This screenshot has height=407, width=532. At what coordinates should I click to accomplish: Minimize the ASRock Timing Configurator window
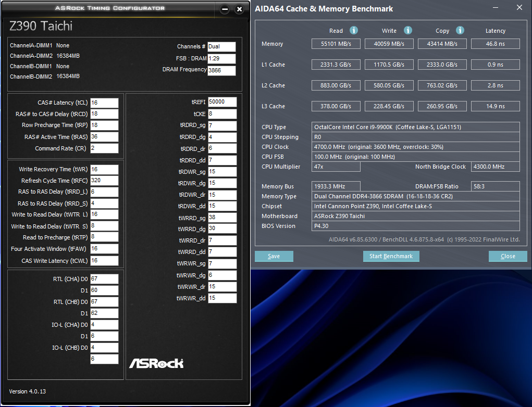coord(225,9)
